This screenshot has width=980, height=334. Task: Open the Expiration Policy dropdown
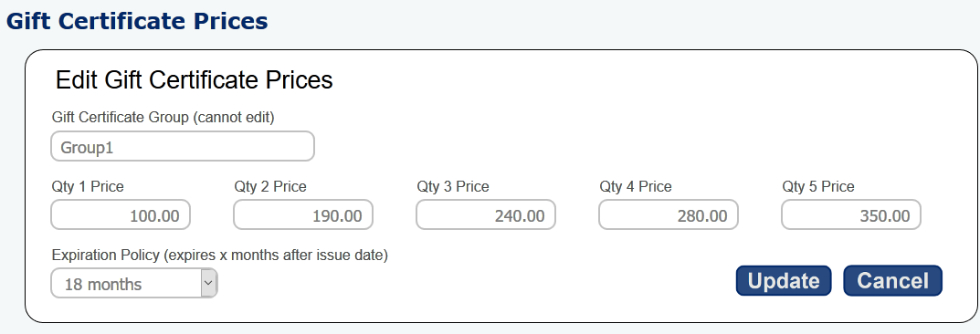(x=133, y=284)
